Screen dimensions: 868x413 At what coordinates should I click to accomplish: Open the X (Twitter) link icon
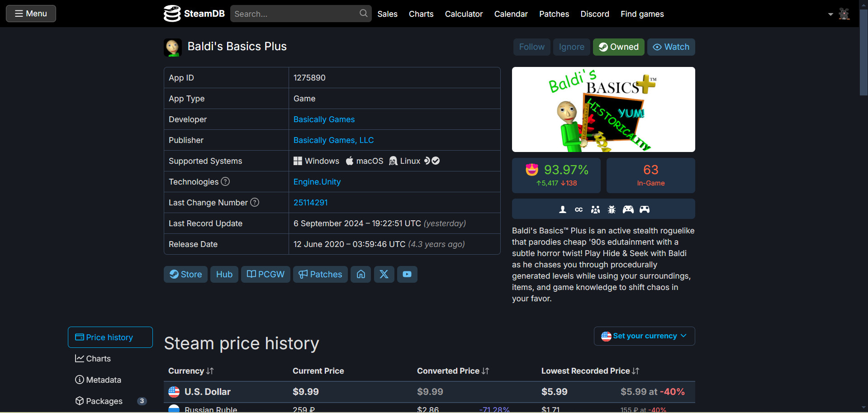point(384,274)
